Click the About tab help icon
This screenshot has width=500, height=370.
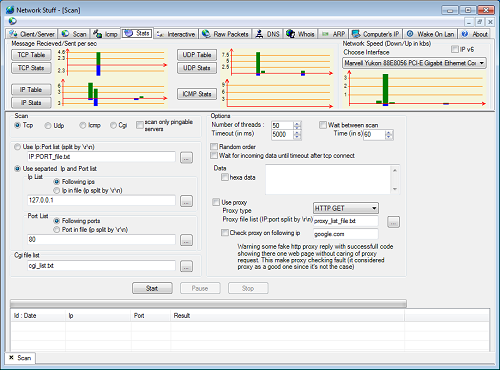click(x=465, y=34)
